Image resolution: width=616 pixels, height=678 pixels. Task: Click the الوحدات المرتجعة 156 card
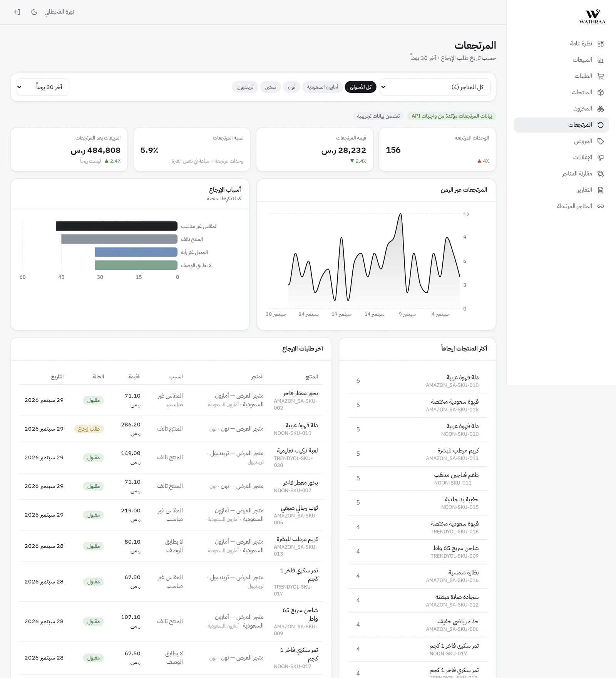click(437, 149)
